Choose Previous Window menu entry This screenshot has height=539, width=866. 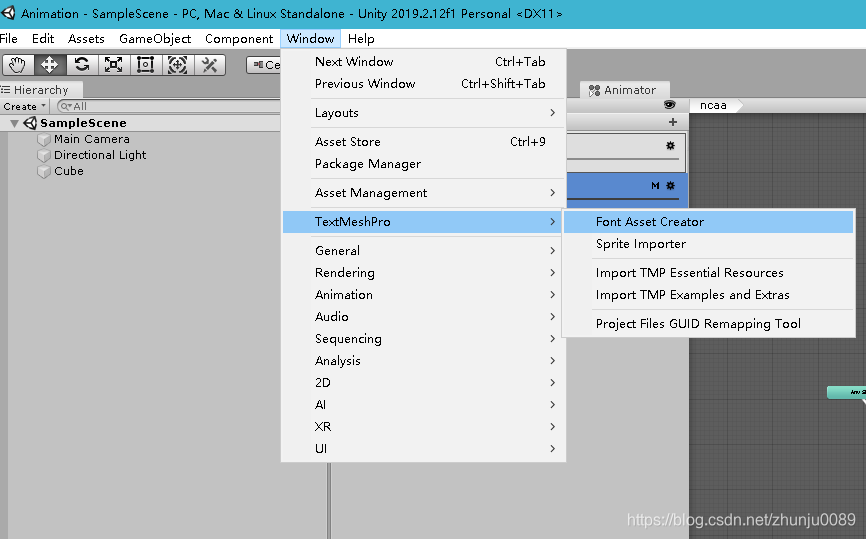point(424,84)
